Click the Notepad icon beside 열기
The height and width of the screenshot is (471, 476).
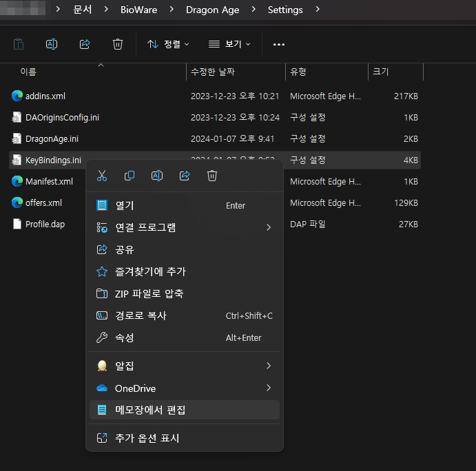(102, 205)
